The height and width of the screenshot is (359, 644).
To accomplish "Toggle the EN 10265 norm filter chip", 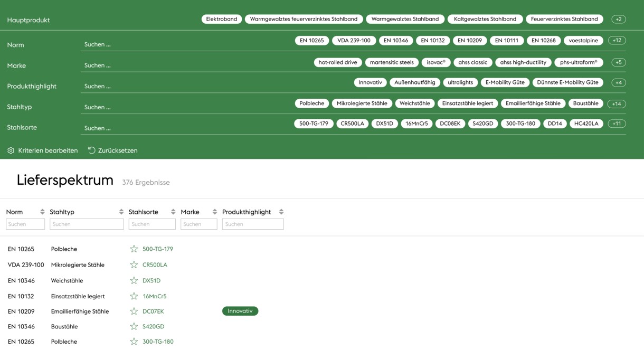I will click(311, 41).
